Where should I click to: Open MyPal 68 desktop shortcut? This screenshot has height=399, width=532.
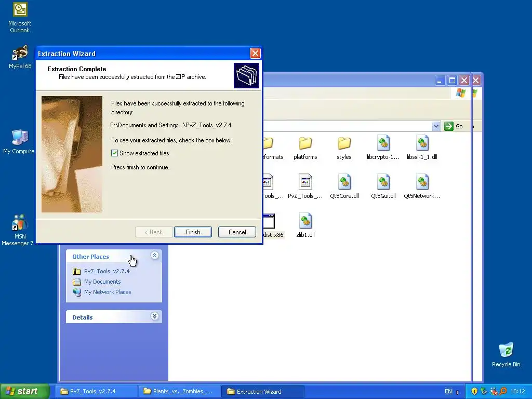coord(20,57)
